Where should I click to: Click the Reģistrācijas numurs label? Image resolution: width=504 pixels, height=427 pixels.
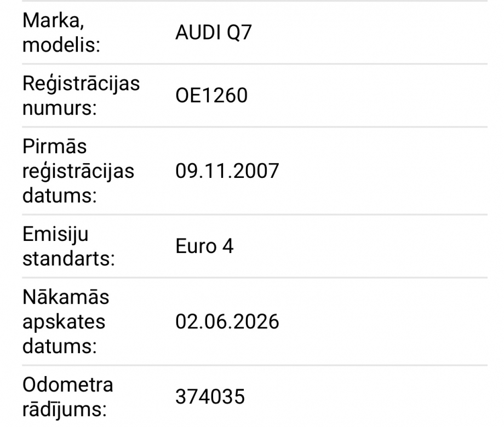click(x=81, y=95)
